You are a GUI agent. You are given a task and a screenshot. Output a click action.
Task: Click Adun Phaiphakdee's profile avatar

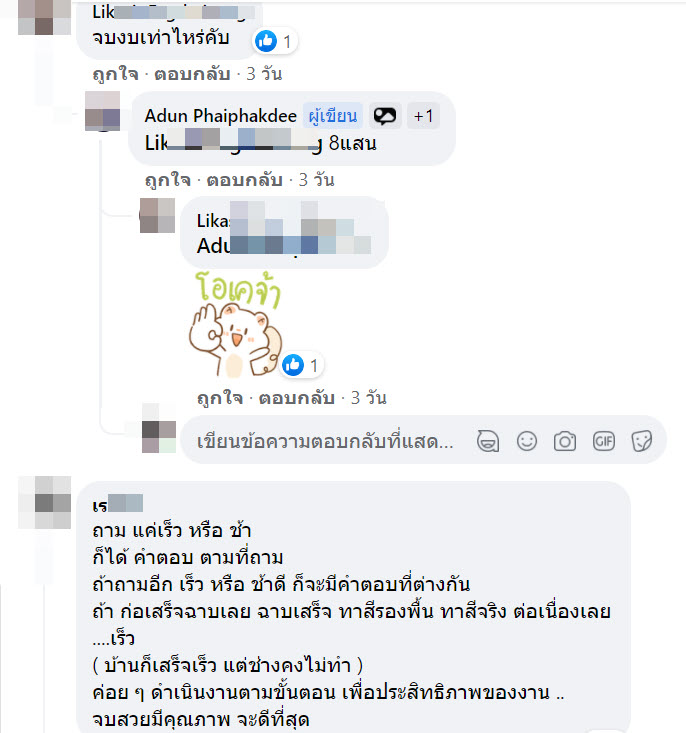tap(102, 111)
